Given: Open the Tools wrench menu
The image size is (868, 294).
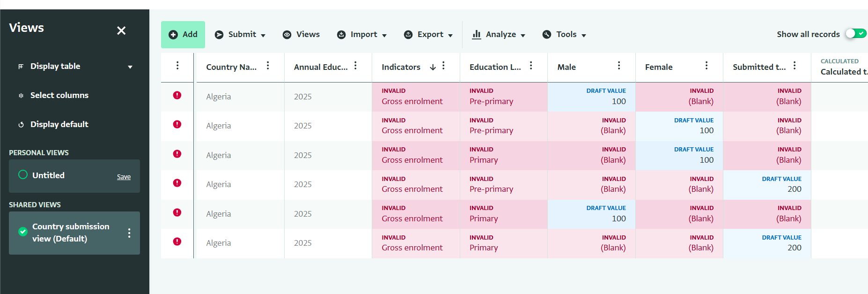Looking at the screenshot, I should coord(564,35).
